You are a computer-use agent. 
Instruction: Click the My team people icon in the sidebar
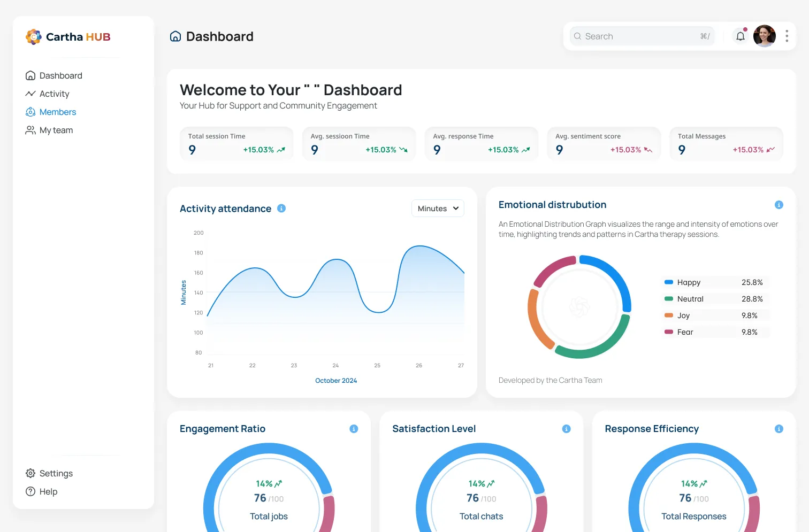[x=30, y=130]
